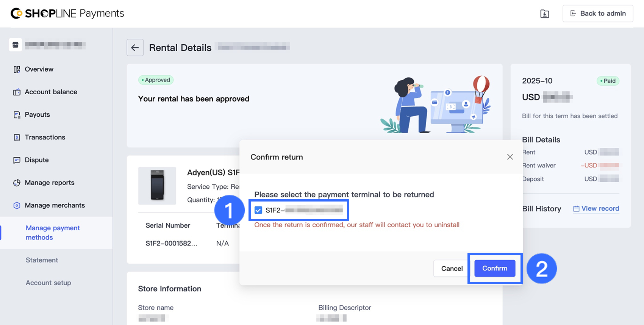Collapse the Manage merchants section
Viewport: 644px width, 325px height.
pos(55,205)
